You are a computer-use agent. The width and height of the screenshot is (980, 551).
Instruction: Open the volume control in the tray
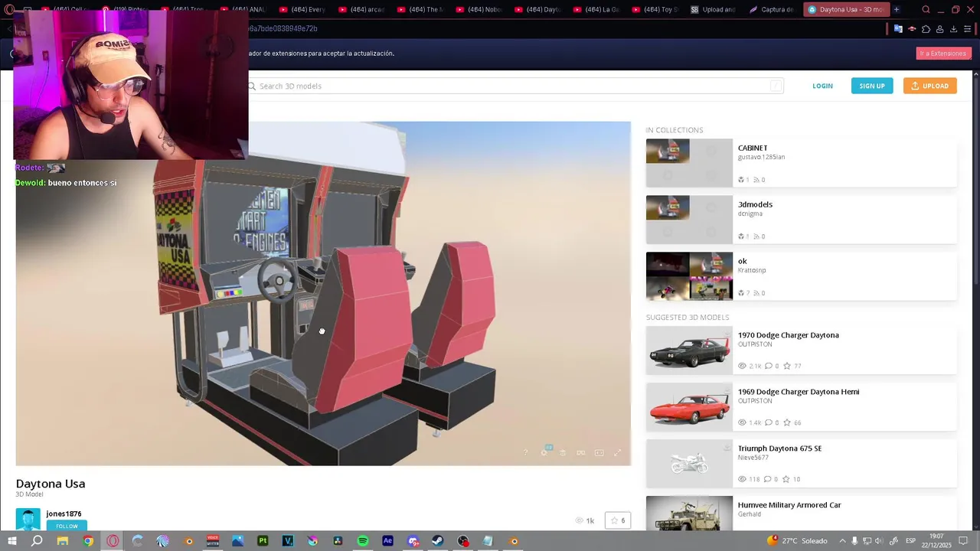(x=879, y=541)
